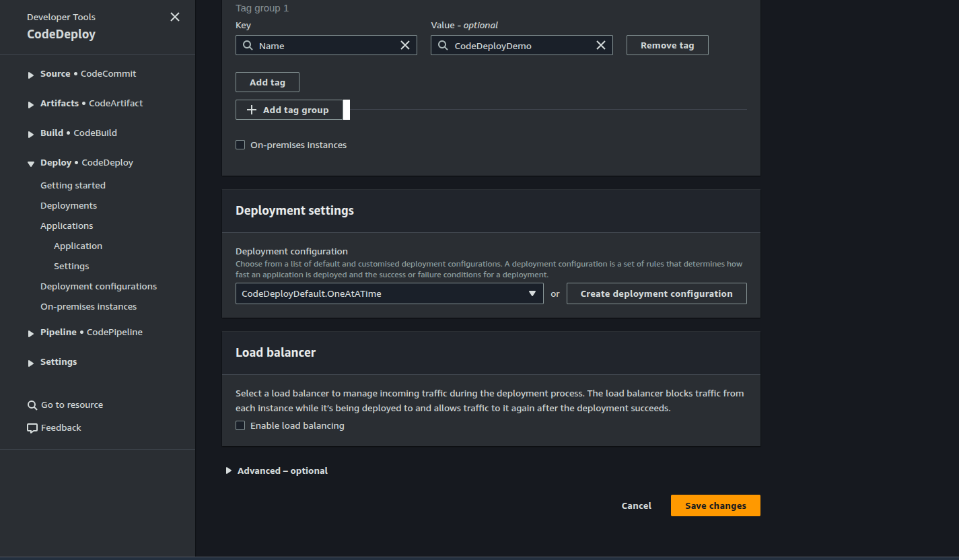Click search icon in Value field
Viewport: 959px width, 560px height.
443,46
